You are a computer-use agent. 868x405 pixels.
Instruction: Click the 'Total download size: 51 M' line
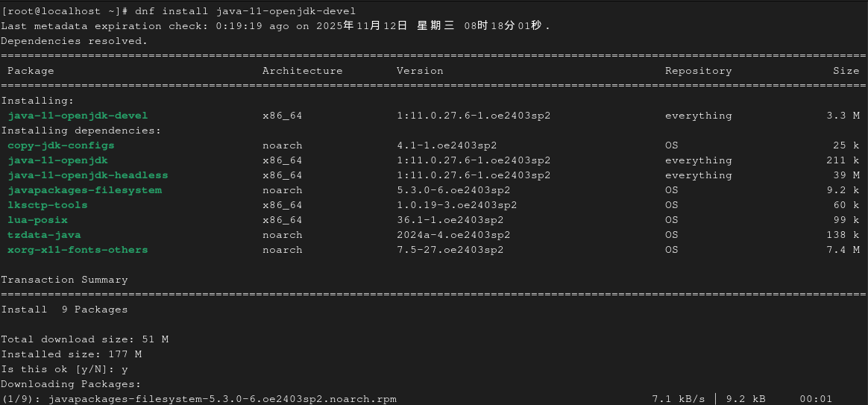(x=84, y=339)
